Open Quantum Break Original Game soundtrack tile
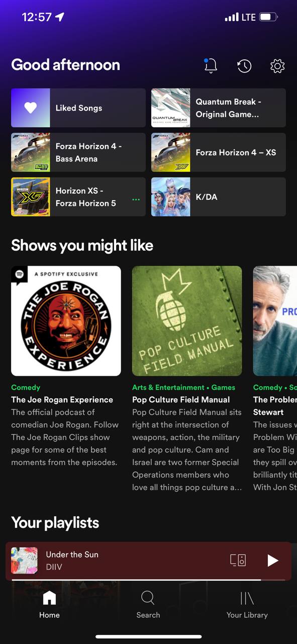This screenshot has width=297, height=644. pos(219,108)
